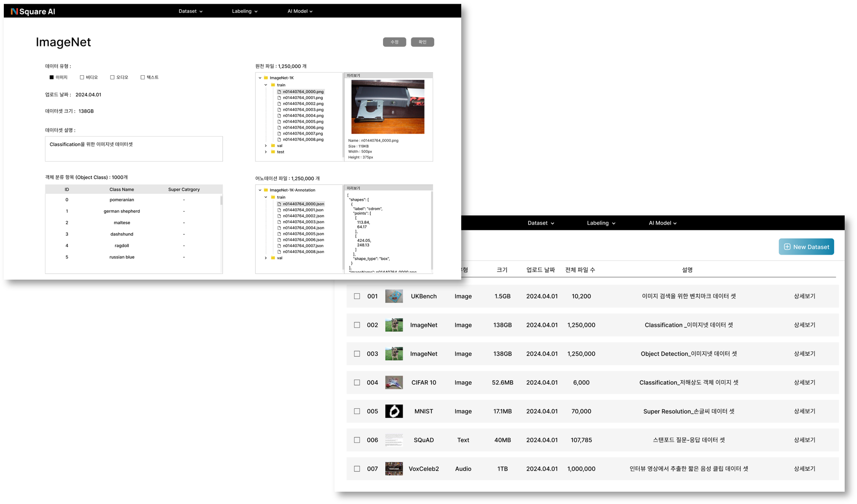Collapse ImageNet-1K root folder arrow
This screenshot has width=857, height=504.
pos(260,78)
